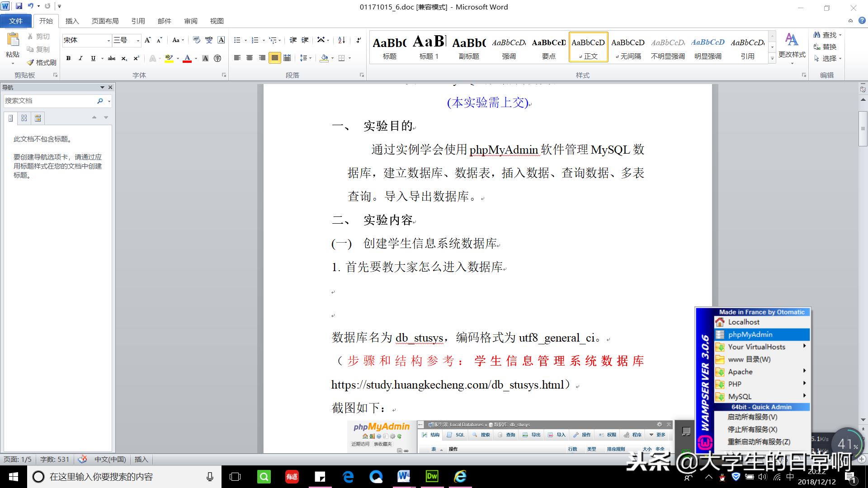Click the Undo icon in Quick Access Toolbar
Image resolution: width=868 pixels, height=488 pixels.
[30, 6]
